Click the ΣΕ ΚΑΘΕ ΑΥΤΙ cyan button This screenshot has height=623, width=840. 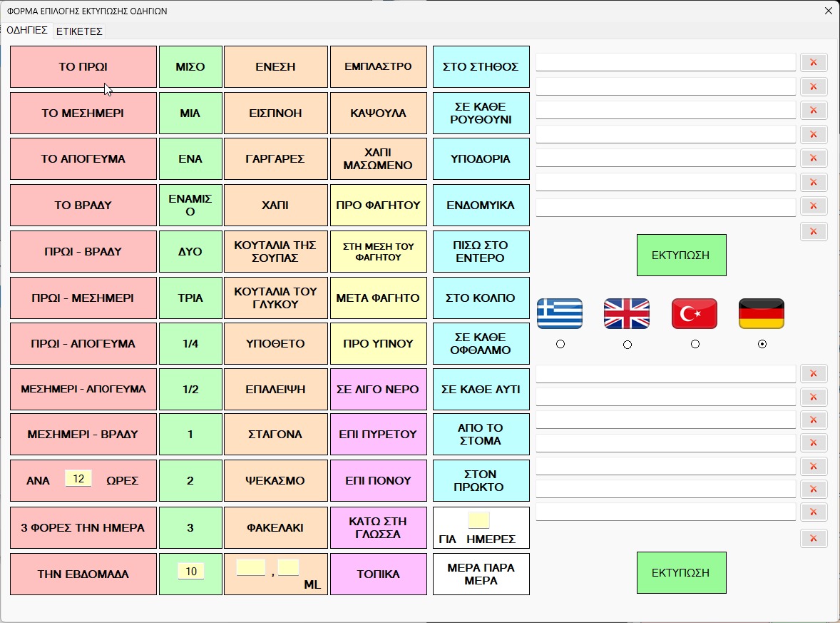click(x=481, y=389)
